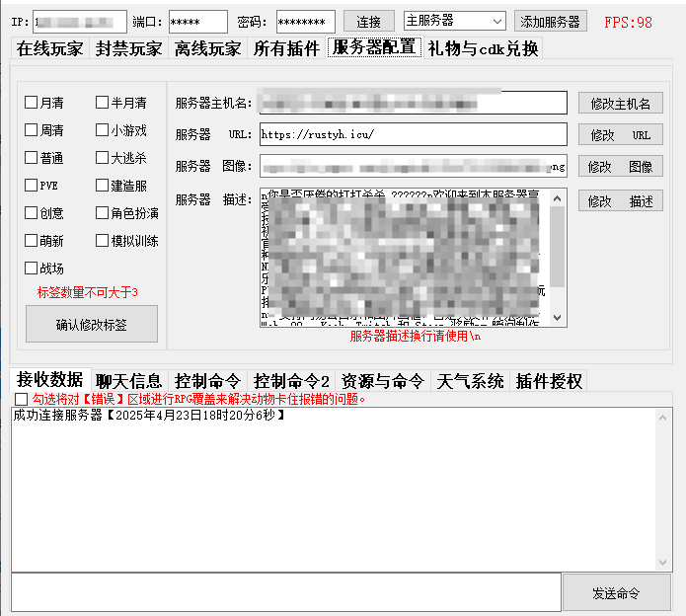The height and width of the screenshot is (616, 686).
Task: Toggle the RPG覆盖 error fix checkbox
Action: click(x=22, y=399)
